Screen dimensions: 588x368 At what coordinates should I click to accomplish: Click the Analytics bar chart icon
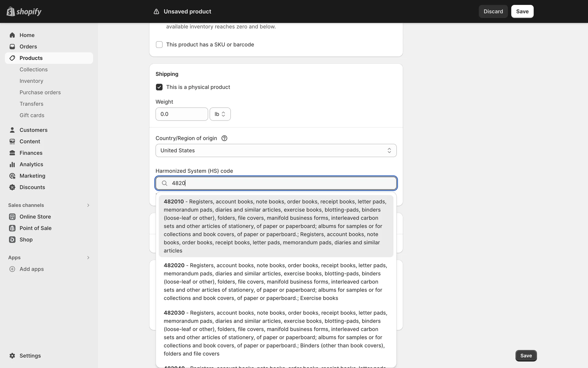(x=12, y=164)
